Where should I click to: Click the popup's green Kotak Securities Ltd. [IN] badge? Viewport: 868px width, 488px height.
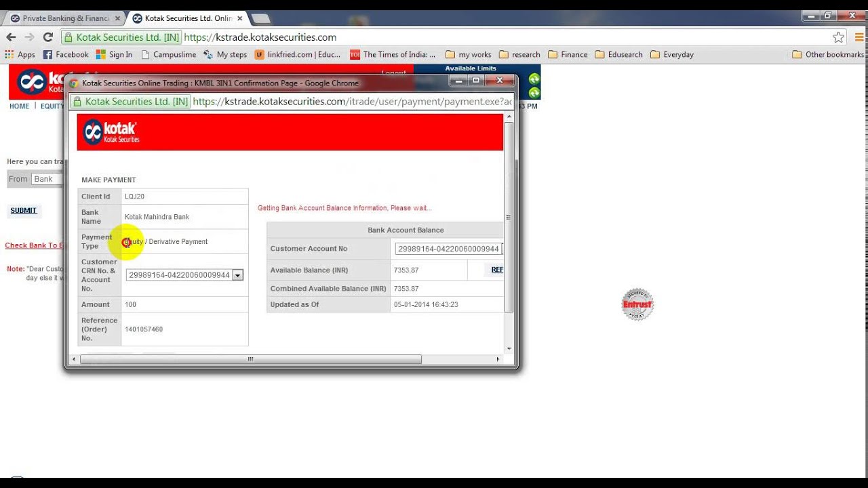click(130, 102)
